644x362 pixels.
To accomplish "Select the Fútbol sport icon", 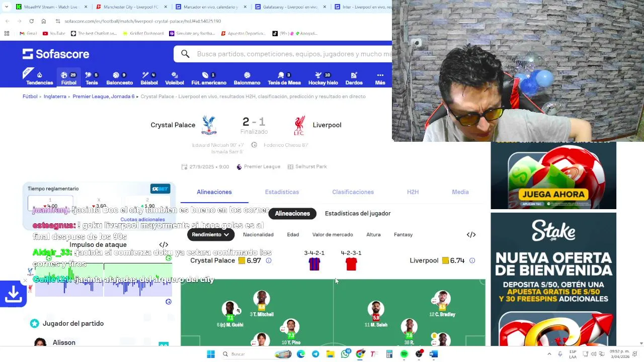I will click(x=68, y=78).
